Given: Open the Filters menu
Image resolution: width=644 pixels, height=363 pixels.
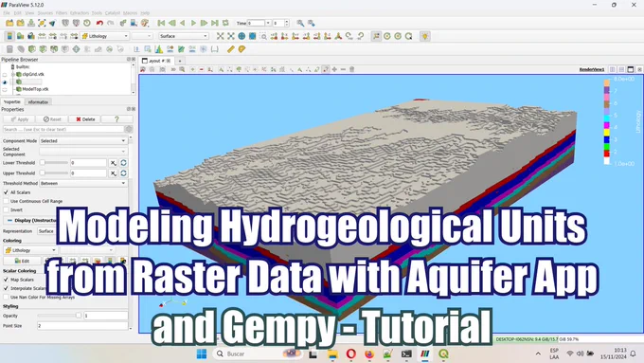Looking at the screenshot, I should (62, 13).
